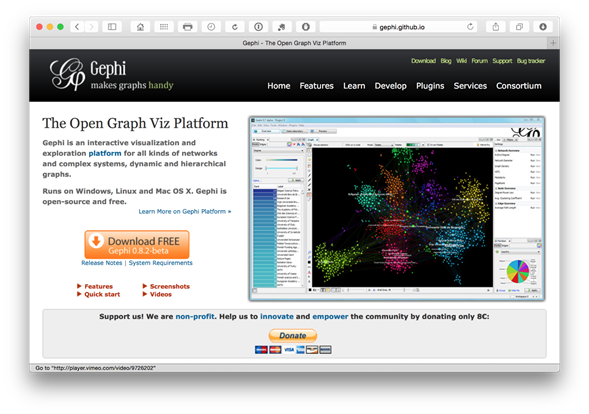This screenshot has height=414, width=589.
Task: Open the Features navigation item
Action: [316, 86]
